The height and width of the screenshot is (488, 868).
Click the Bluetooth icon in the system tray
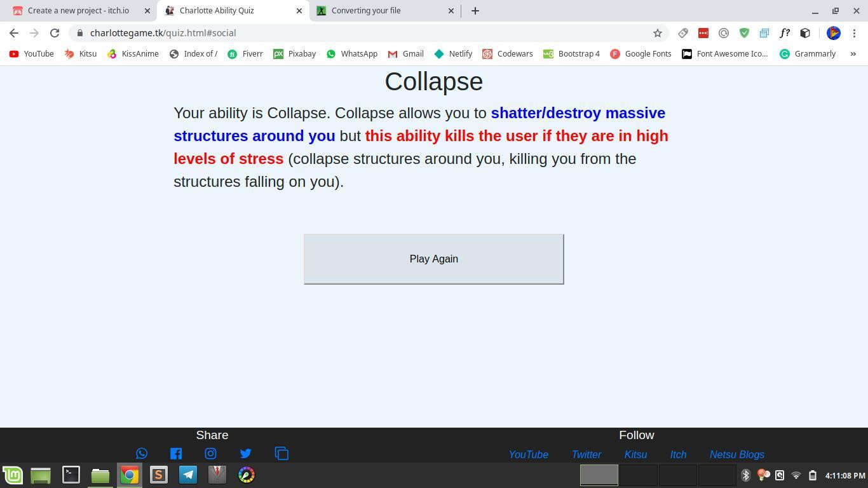[746, 475]
